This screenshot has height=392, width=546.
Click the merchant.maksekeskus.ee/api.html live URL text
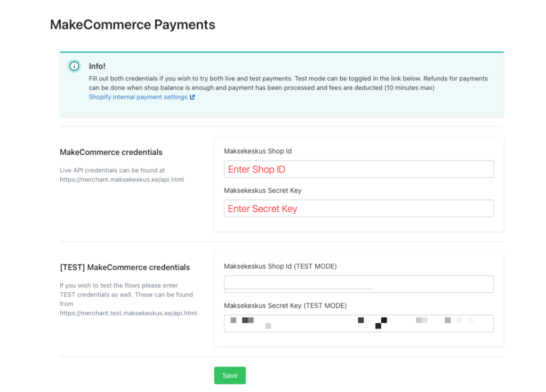point(122,180)
